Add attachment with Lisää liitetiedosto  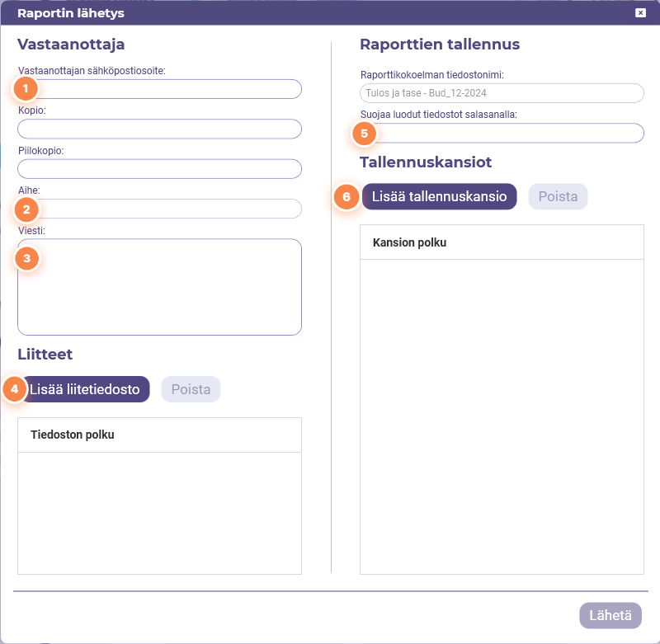(85, 389)
